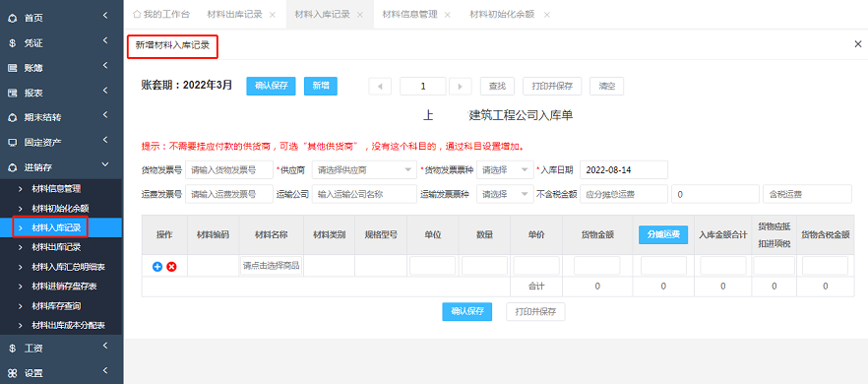
Task: Delete the row with red X icon
Action: point(171,267)
